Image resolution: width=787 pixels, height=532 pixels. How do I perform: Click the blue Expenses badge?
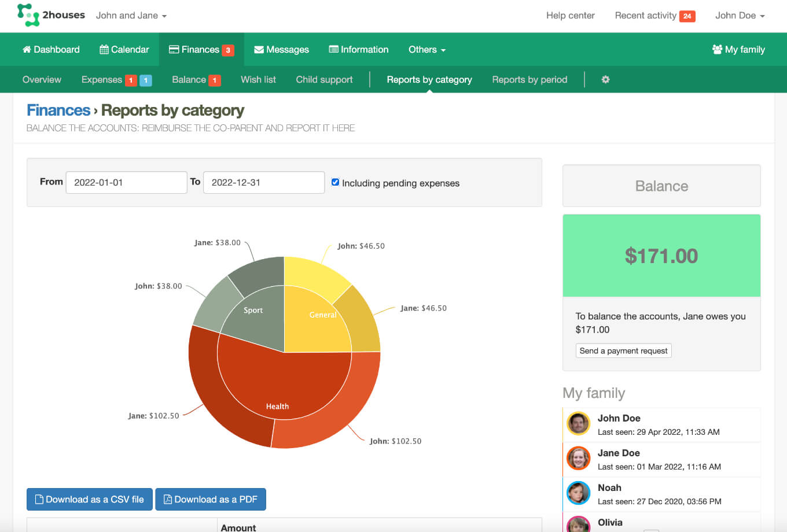tap(146, 80)
